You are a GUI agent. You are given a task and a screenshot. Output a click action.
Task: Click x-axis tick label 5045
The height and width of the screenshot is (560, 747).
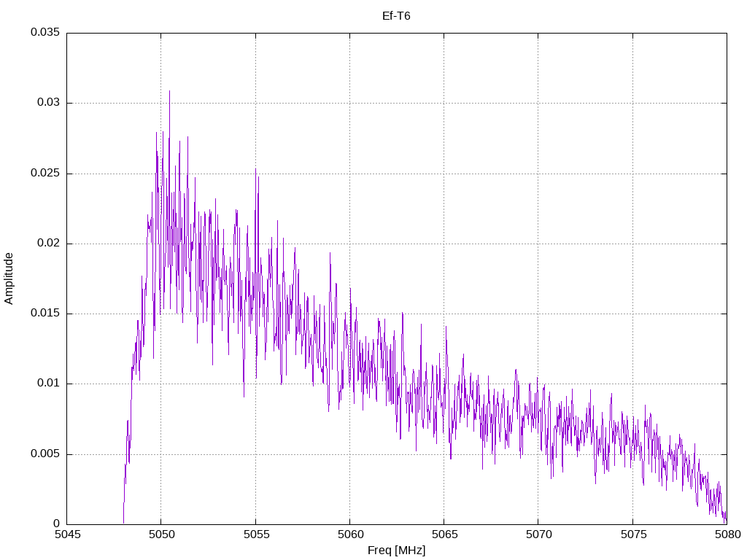[68, 534]
